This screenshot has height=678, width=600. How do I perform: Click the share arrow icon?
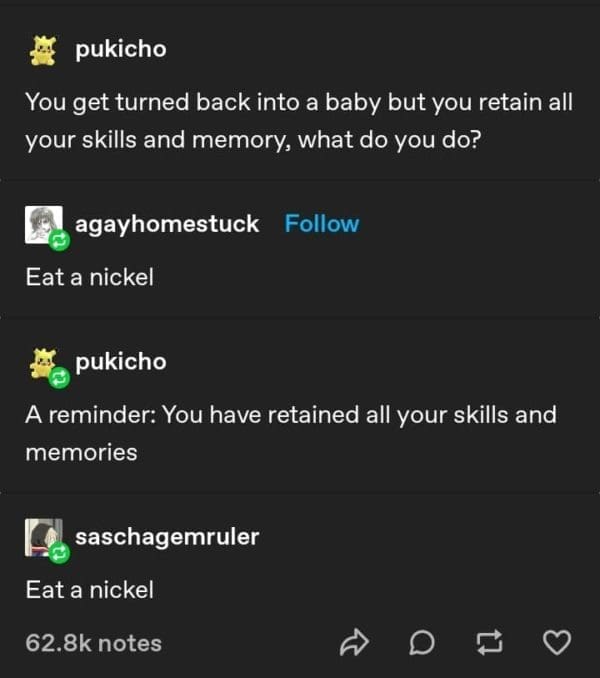point(354,643)
